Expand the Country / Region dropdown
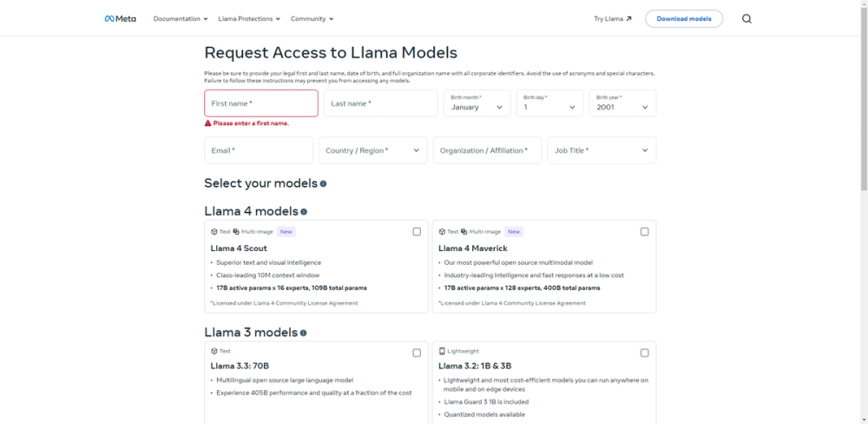The height and width of the screenshot is (424, 868). pos(372,150)
